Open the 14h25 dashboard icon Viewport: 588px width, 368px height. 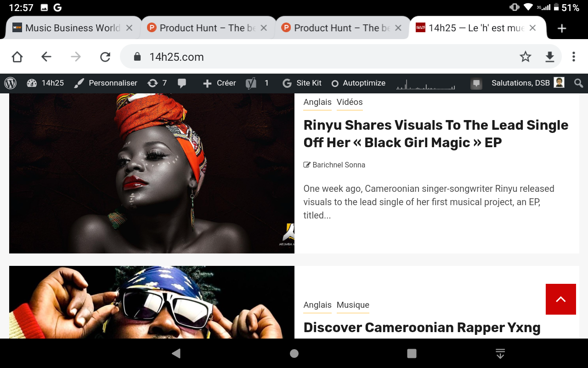[32, 83]
